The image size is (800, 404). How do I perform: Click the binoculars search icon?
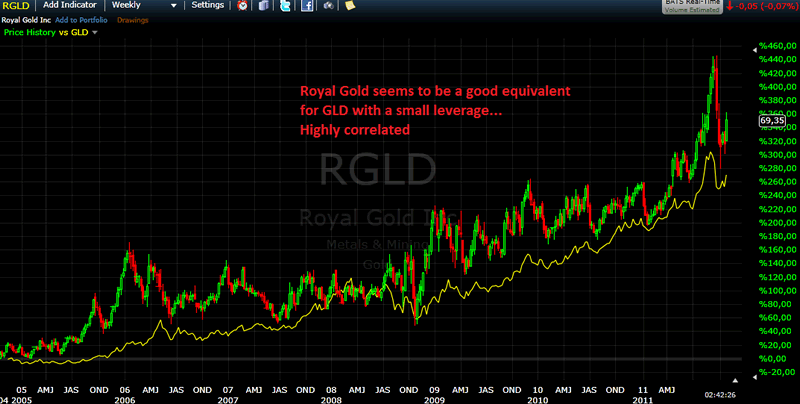[329, 6]
